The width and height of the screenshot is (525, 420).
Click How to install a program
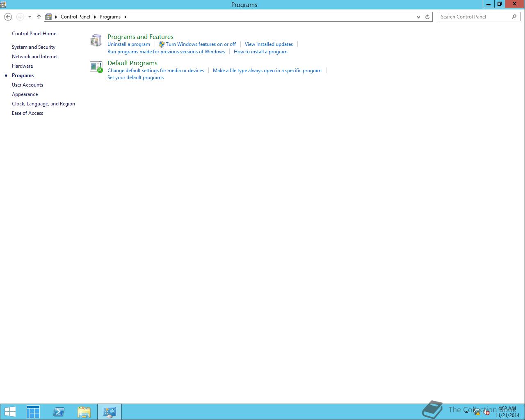(260, 52)
